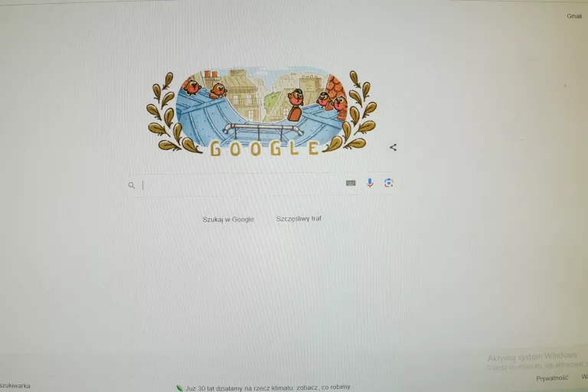The image size is (588, 392).
Task: Open the Gmail link
Action: 574,16
